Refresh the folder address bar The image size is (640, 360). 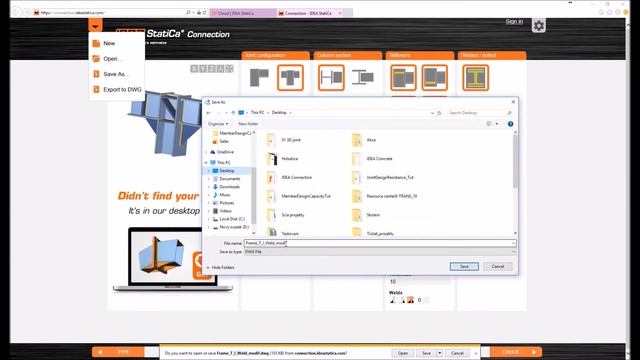(x=439, y=113)
